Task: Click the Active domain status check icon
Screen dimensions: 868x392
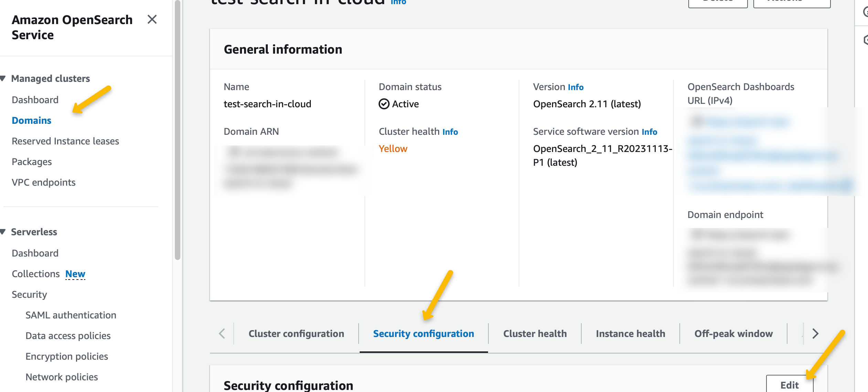Action: 384,104
